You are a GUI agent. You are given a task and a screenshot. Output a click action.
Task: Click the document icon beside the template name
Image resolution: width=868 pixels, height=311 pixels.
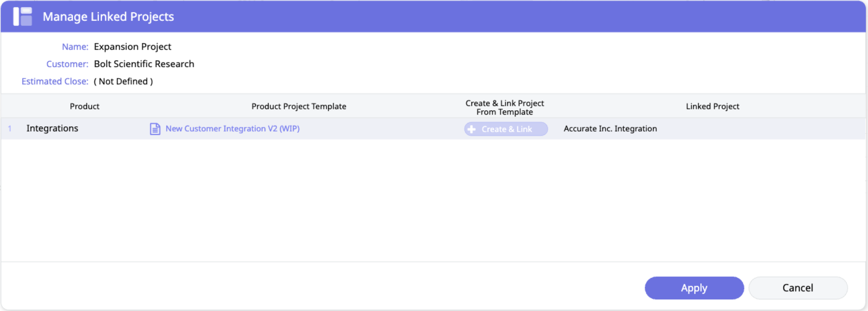click(x=155, y=129)
